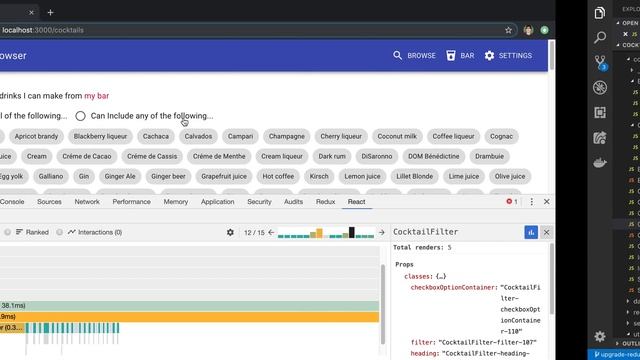
Task: Click the upgrade-redux branch in status bar
Action: [x=616, y=354]
